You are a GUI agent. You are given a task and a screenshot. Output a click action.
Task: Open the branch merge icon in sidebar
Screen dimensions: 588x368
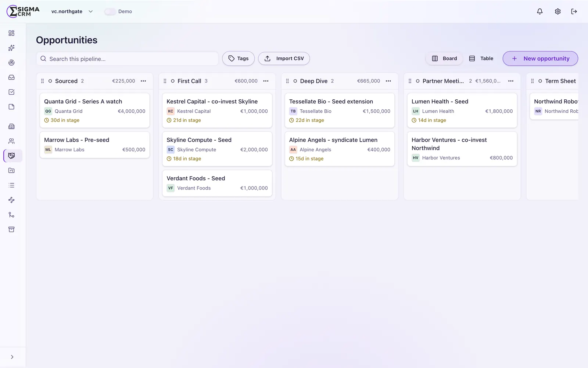coord(11,215)
